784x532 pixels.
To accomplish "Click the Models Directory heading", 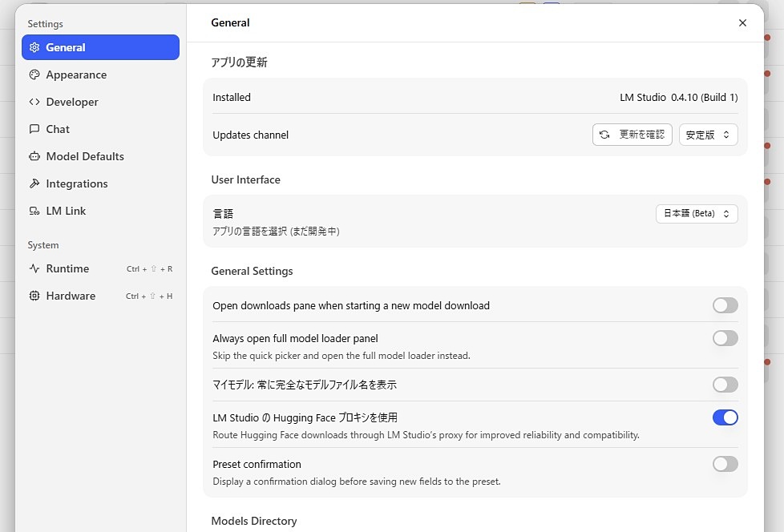I will coord(254,521).
